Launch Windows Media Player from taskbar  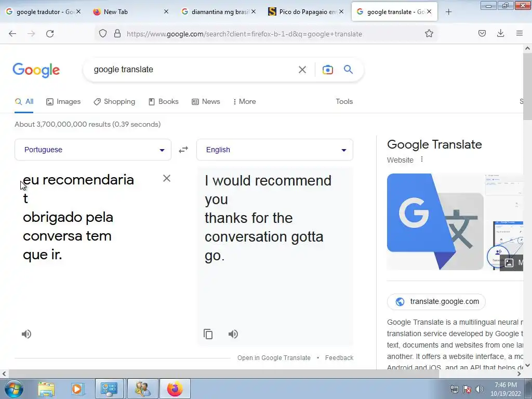coord(77,389)
